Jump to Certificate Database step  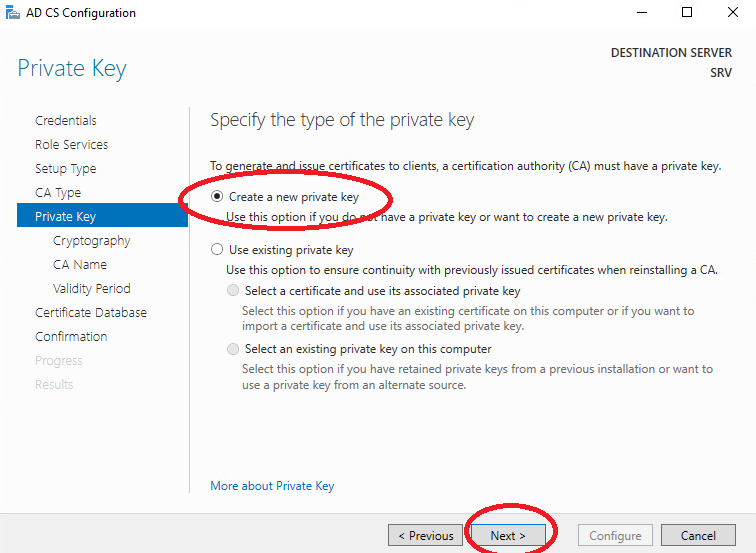click(91, 312)
